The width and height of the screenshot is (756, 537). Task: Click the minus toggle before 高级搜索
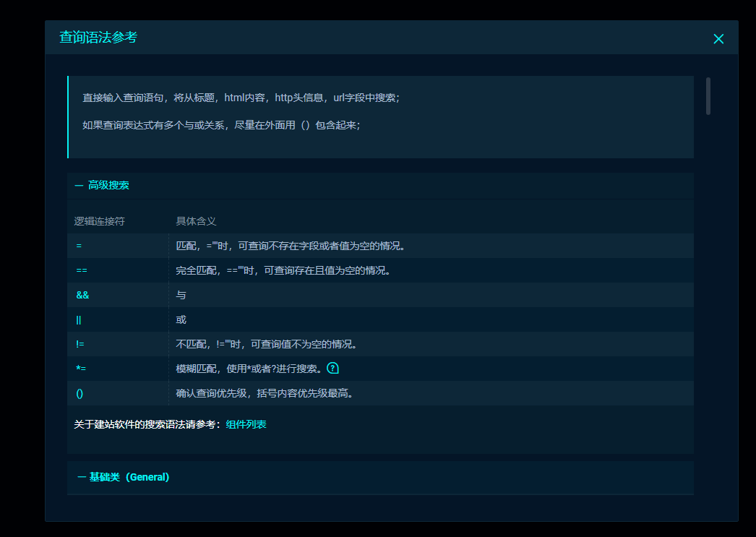coord(80,185)
